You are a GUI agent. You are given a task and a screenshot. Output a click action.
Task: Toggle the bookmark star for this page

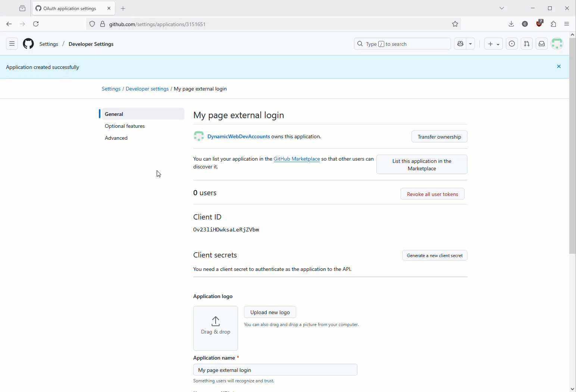(x=455, y=24)
